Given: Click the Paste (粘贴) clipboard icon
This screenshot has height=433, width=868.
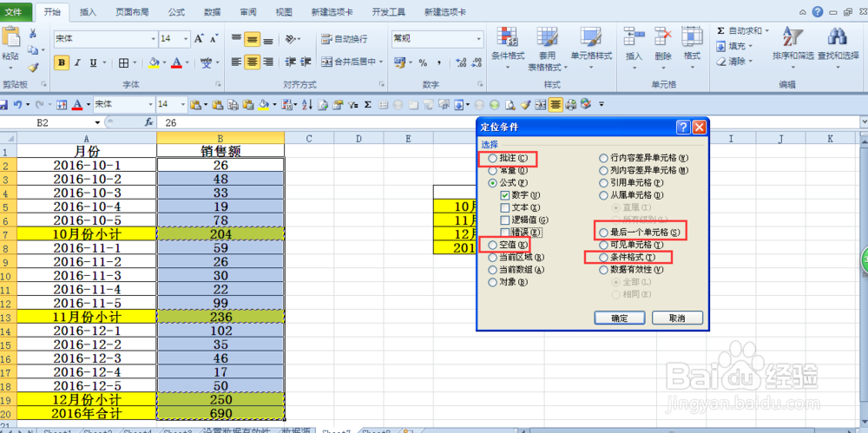Looking at the screenshot, I should (10, 37).
